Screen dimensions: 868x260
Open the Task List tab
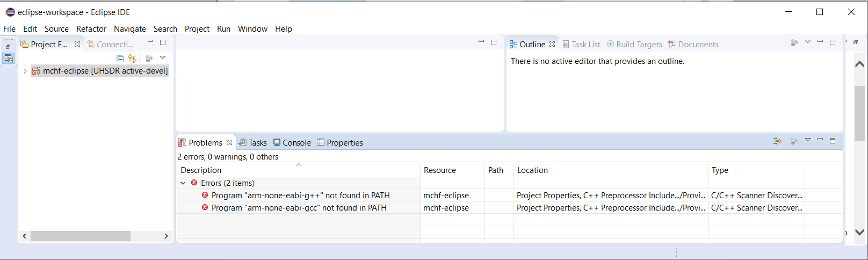(582, 44)
